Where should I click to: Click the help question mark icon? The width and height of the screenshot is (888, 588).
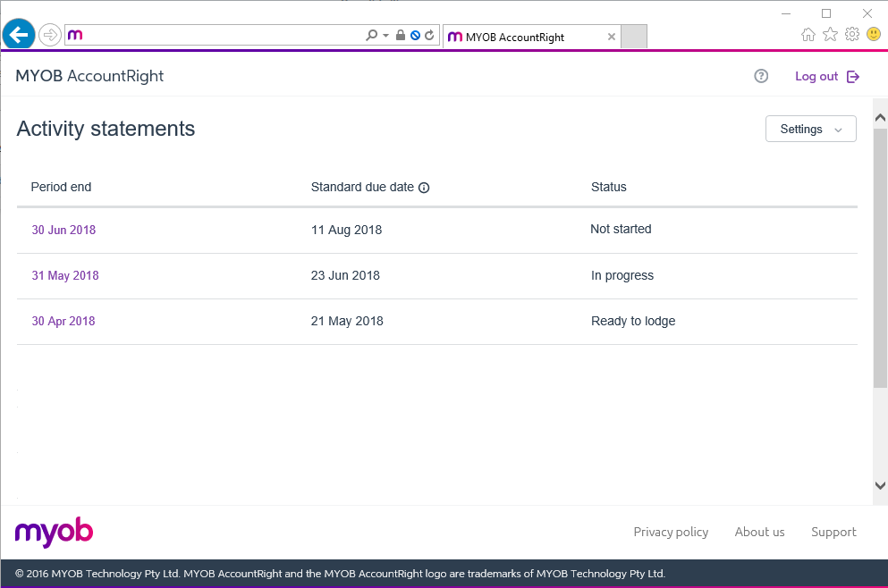tap(761, 77)
